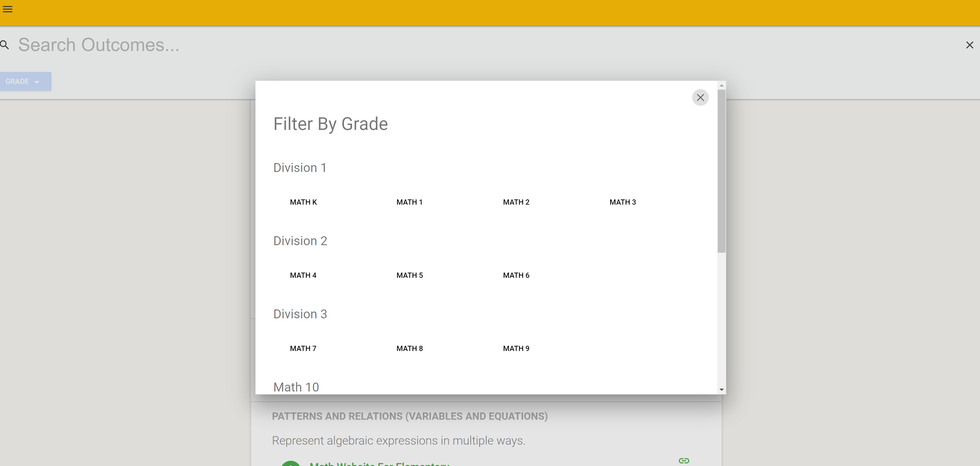This screenshot has width=980, height=466.
Task: Select MATH 8 grade option
Action: tap(409, 348)
